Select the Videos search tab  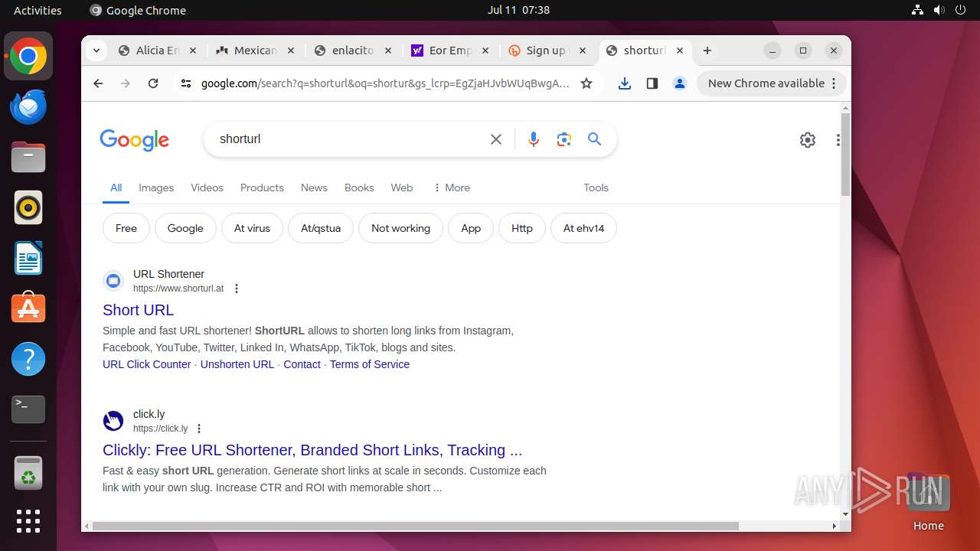(x=207, y=187)
